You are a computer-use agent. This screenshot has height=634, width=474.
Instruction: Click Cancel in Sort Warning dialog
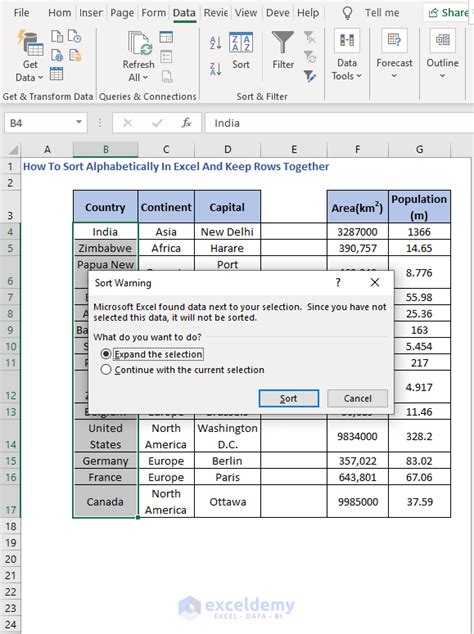coord(358,399)
